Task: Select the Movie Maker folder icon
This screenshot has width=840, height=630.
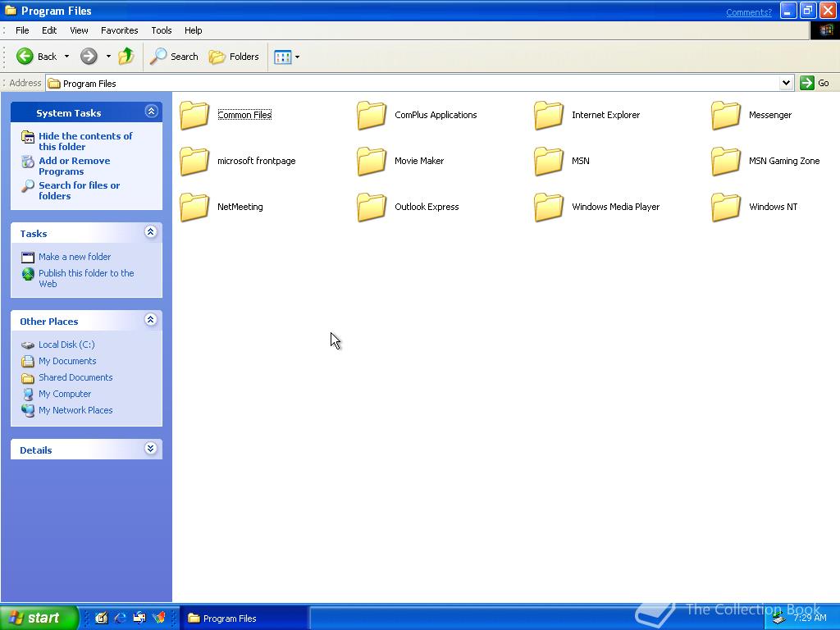Action: point(372,162)
